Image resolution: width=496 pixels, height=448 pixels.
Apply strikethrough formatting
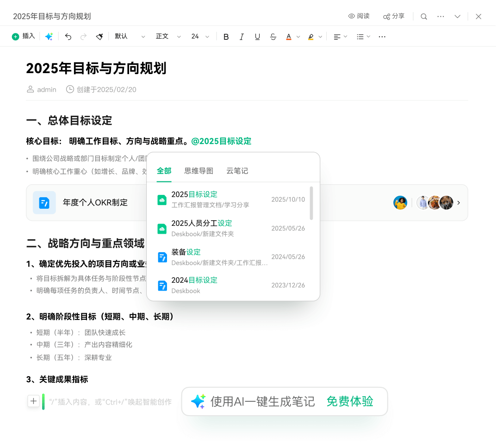coord(273,37)
